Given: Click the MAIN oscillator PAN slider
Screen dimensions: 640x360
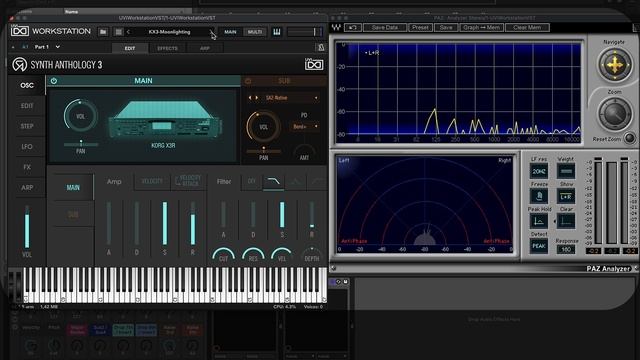Looking at the screenshot, I should (81, 144).
